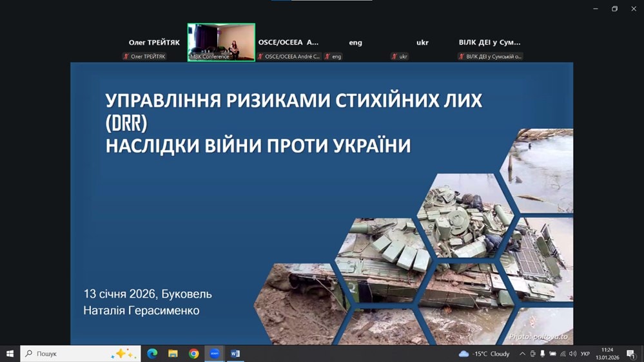Open the Windows Start menu
Image resolution: width=644 pixels, height=362 pixels.
[x=10, y=354]
